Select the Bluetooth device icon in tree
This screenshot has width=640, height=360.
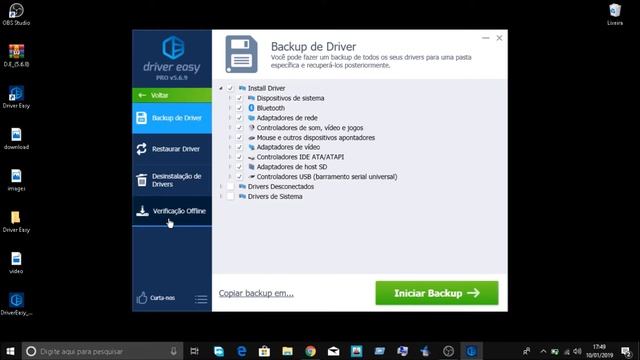point(251,108)
